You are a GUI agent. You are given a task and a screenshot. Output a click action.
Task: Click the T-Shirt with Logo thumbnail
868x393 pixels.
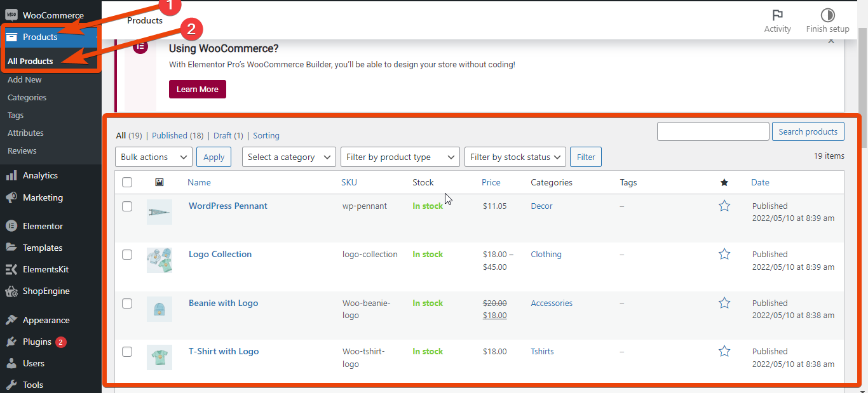pyautogui.click(x=159, y=357)
